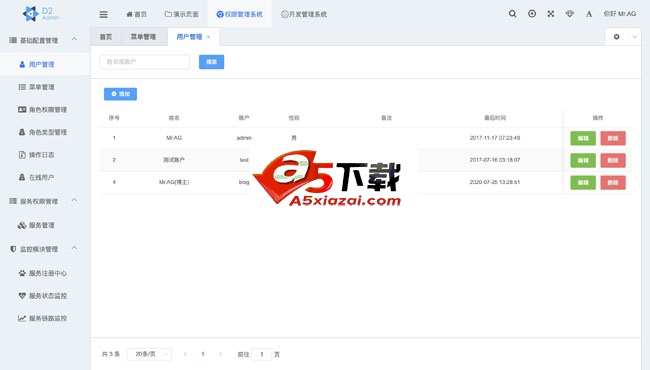
Task: Click red delete button for the test account row
Action: tap(613, 160)
